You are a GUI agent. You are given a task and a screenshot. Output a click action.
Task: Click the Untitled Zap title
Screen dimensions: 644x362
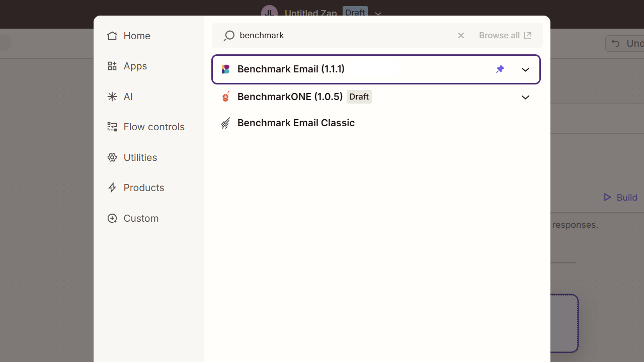click(310, 14)
